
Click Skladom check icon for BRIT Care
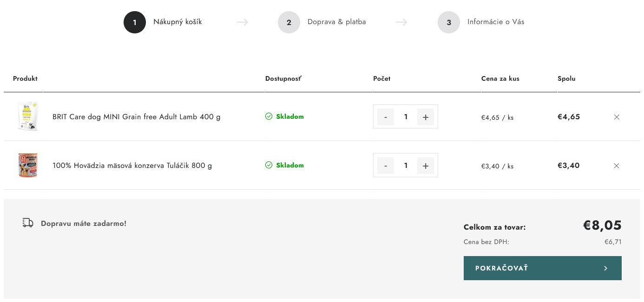(269, 116)
